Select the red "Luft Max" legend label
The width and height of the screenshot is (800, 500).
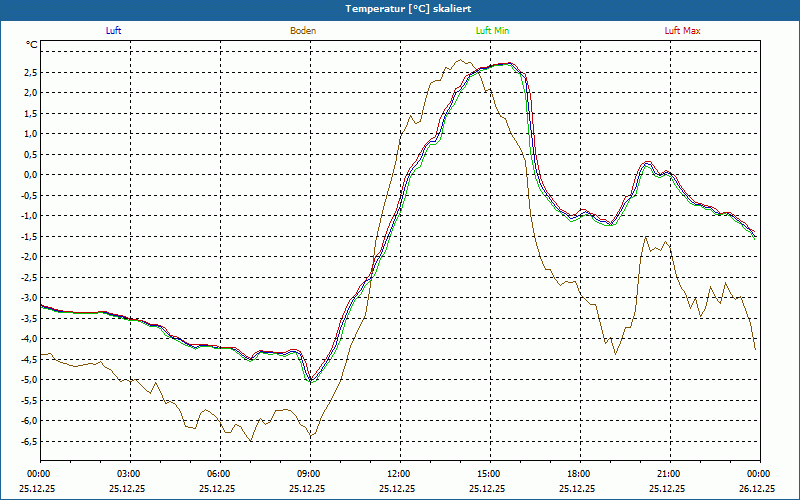[x=682, y=31]
